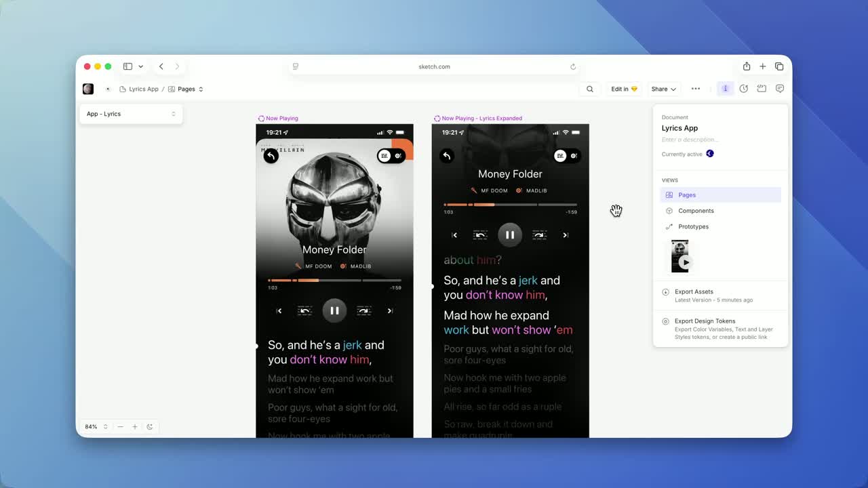
Task: Open the Pages view switcher in breadcrumb
Action: [x=186, y=89]
